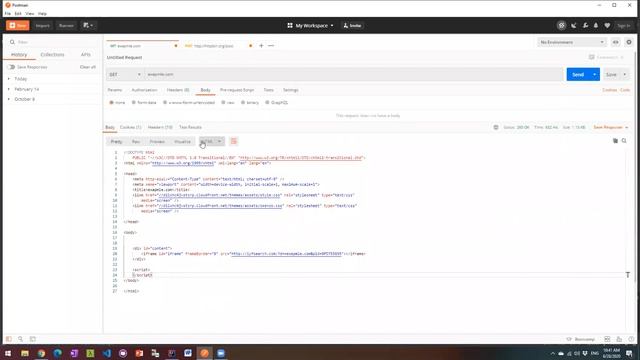
Task: Open the My Workspace dropdown
Action: (x=310, y=25)
